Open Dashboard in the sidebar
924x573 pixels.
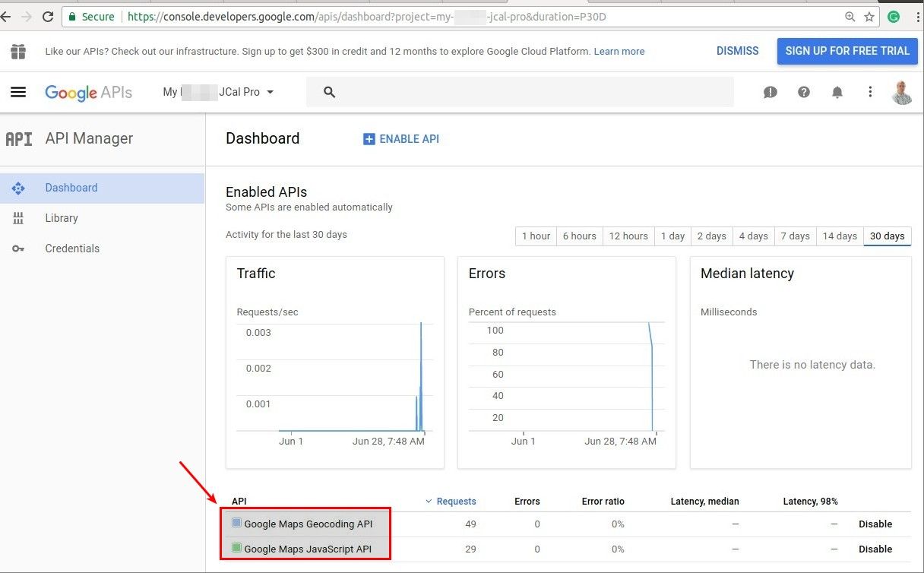click(x=102, y=188)
